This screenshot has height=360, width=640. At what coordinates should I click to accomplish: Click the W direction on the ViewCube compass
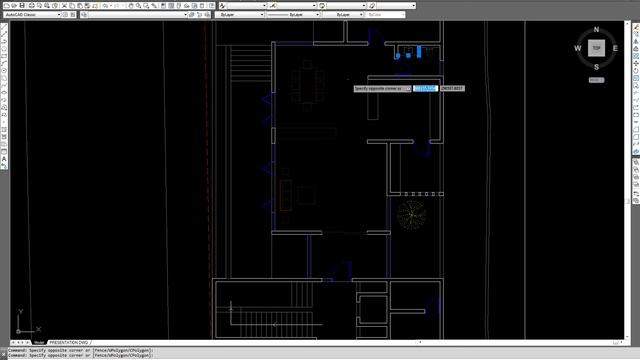pos(578,48)
